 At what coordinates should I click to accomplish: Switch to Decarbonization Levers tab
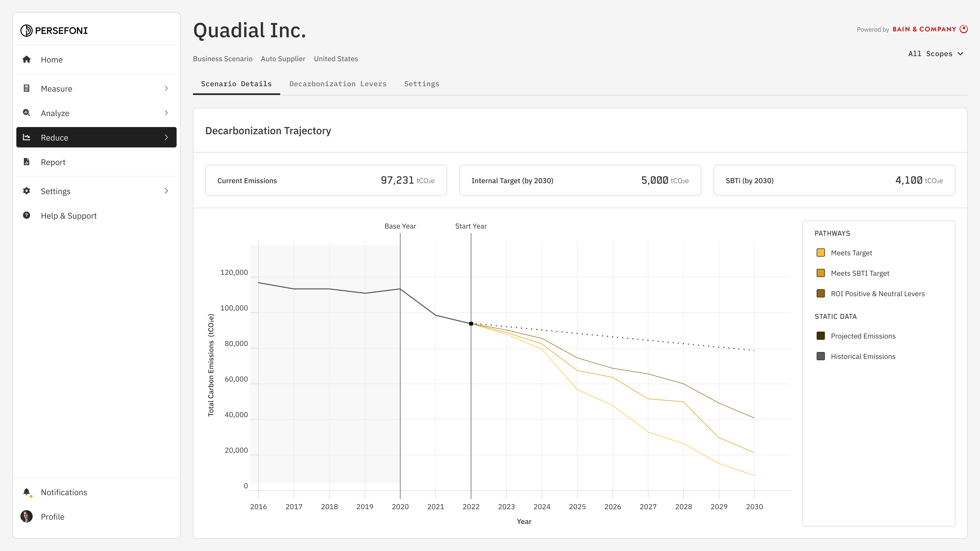(337, 84)
